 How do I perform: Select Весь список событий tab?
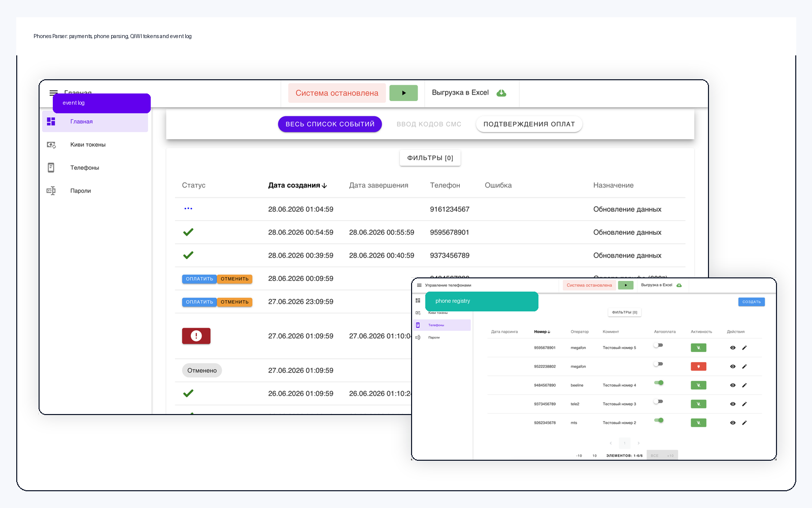click(330, 124)
